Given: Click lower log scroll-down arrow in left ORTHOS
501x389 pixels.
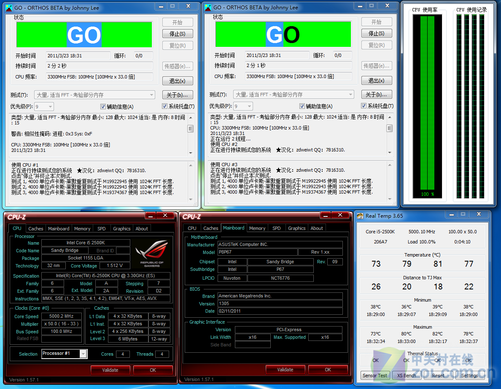Looking at the screenshot, I should pyautogui.click(x=191, y=199).
